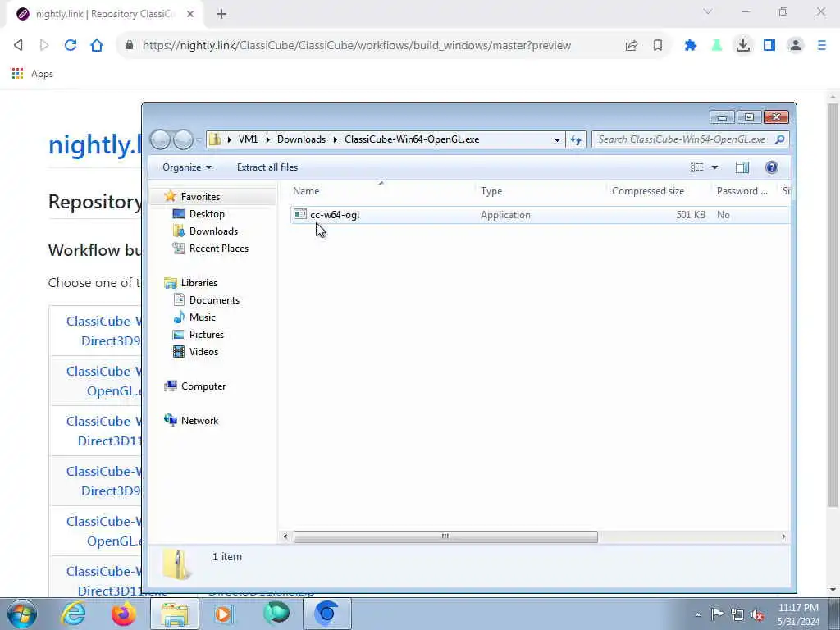Open the views options dropdown arrow

[x=714, y=167]
